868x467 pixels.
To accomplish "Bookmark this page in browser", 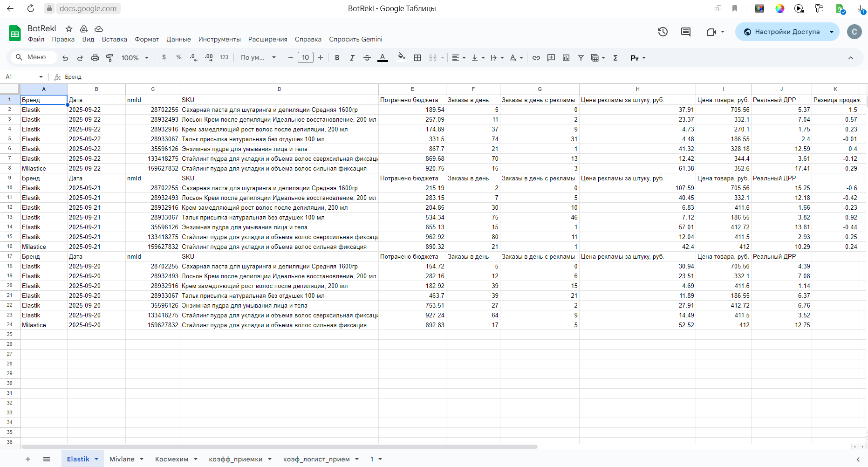I will tap(735, 8).
